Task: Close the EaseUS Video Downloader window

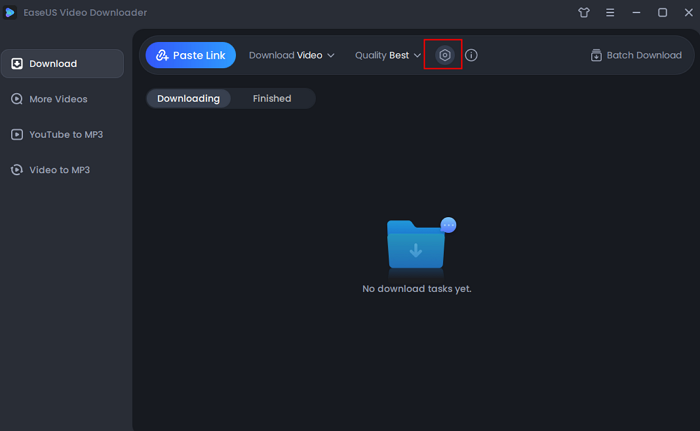Action: [x=686, y=13]
